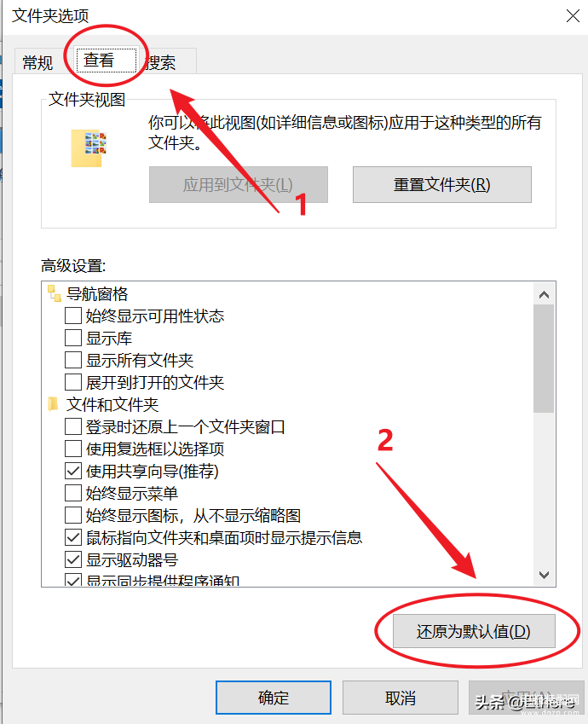Close the 文件夹选项 dialog with X
The height and width of the screenshot is (724, 588).
pos(573,15)
